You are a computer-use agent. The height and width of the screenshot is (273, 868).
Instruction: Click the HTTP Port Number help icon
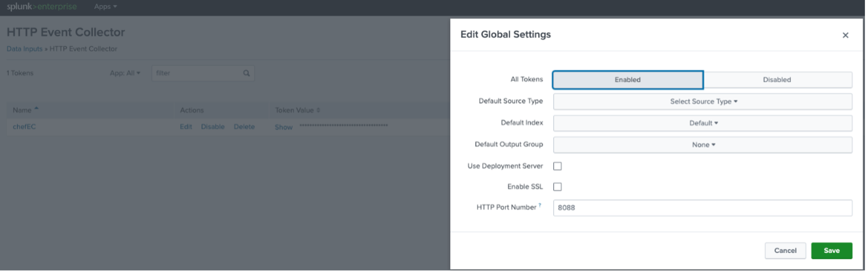pyautogui.click(x=540, y=205)
